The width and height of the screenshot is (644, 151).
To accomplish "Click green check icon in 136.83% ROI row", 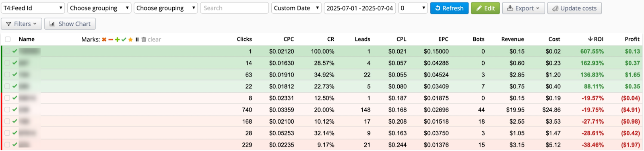I will click(15, 74).
